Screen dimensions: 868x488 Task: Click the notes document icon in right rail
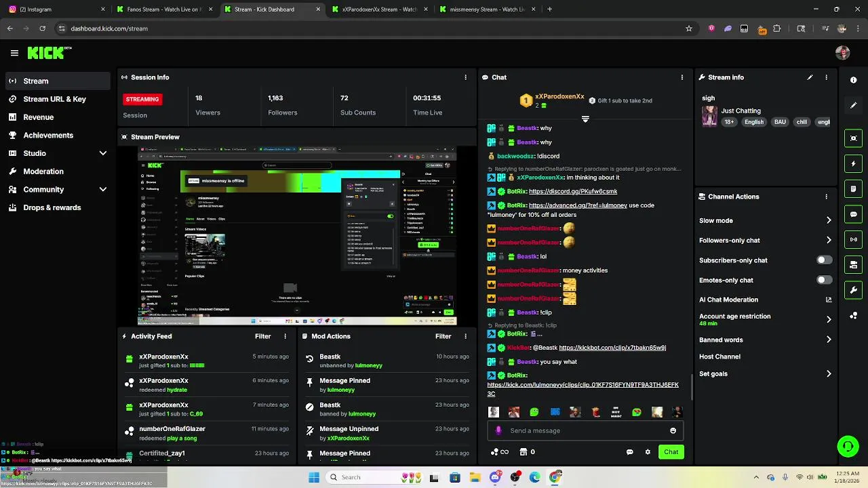(853, 189)
